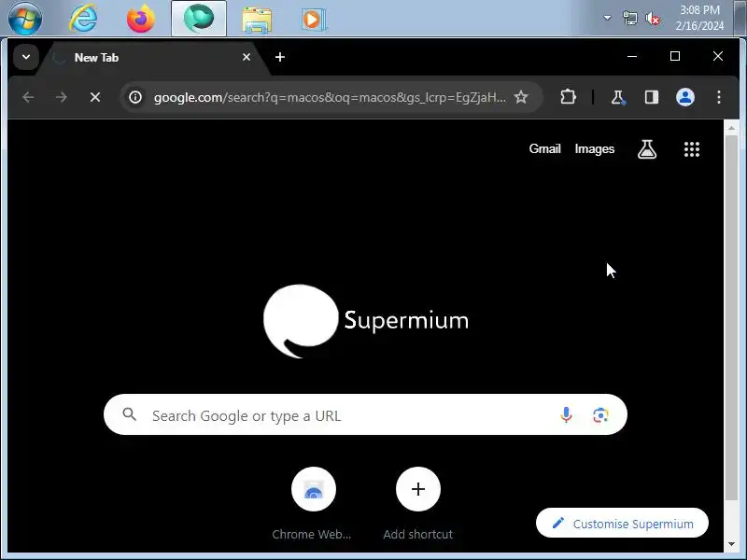
Task: Open the Windows Start menu orb
Action: 25,19
